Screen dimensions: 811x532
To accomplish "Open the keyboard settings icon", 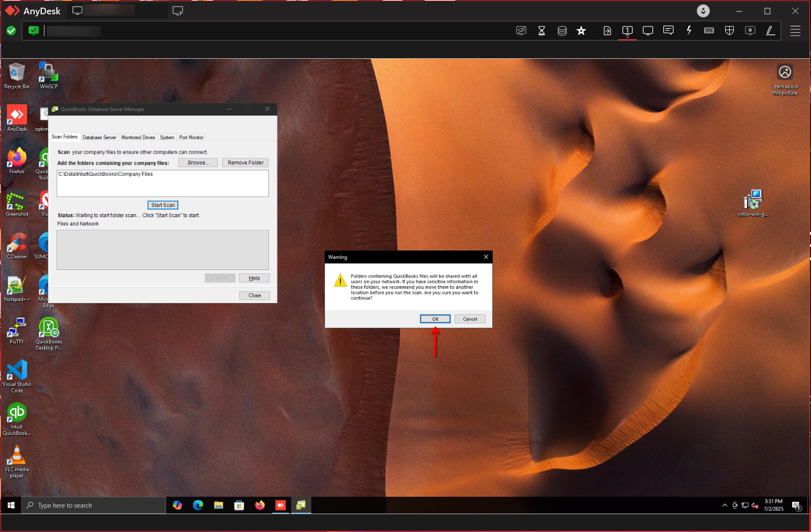I will (x=709, y=31).
